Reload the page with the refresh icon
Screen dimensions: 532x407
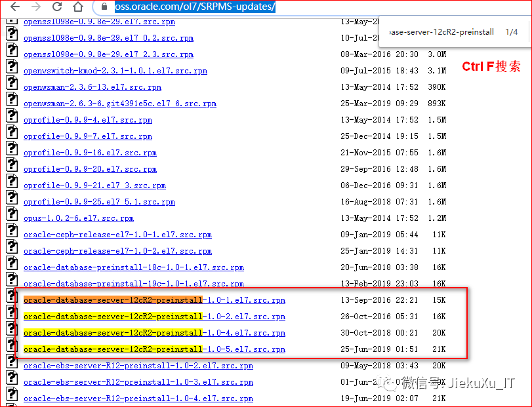[x=57, y=7]
